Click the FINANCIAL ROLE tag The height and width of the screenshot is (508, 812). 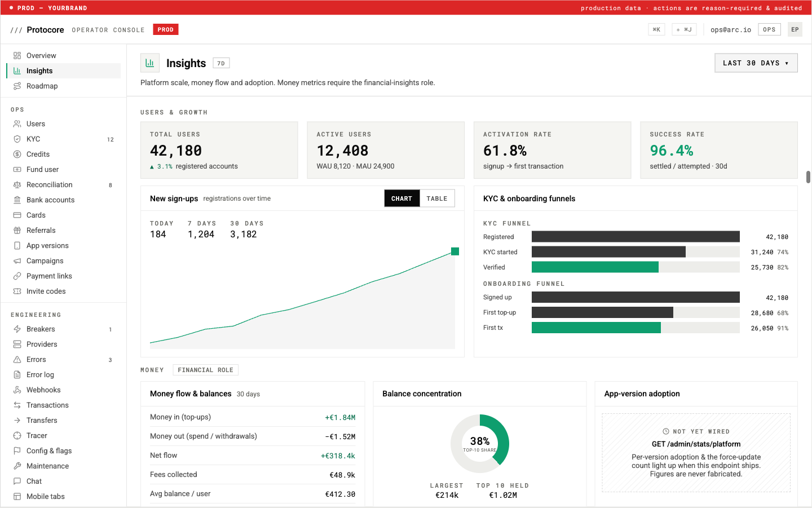pos(205,370)
